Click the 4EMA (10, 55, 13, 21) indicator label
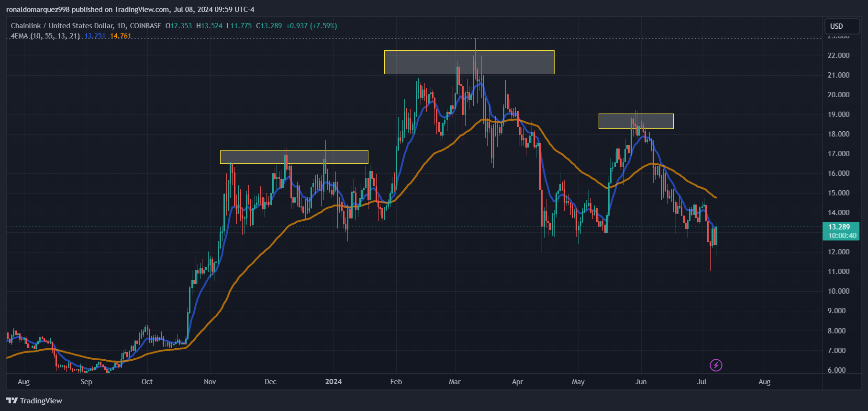868x411 pixels. [x=45, y=36]
